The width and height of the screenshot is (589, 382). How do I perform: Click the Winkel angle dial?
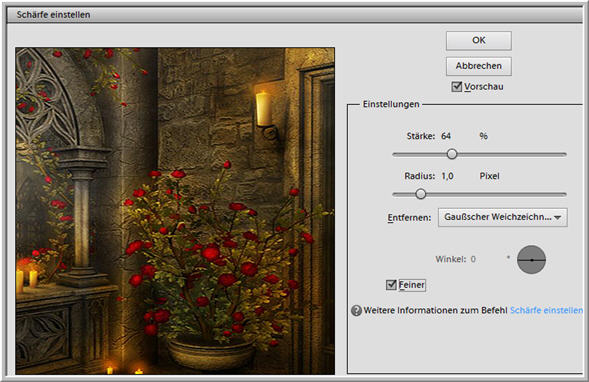[x=532, y=260]
